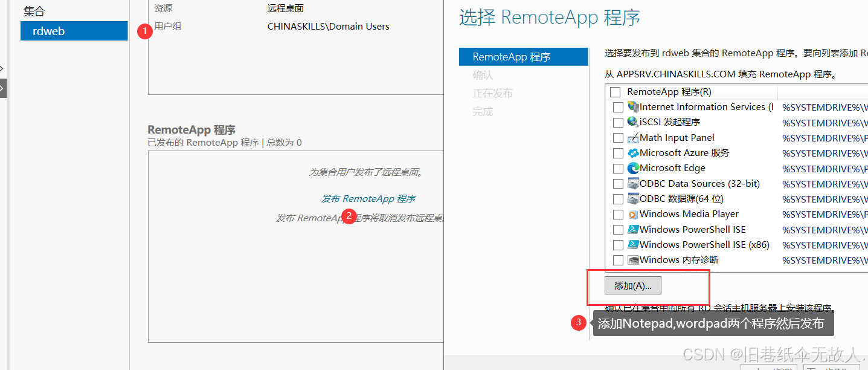Select the RemoteApp 程序 wizard step
This screenshot has height=370, width=868.
click(x=523, y=56)
